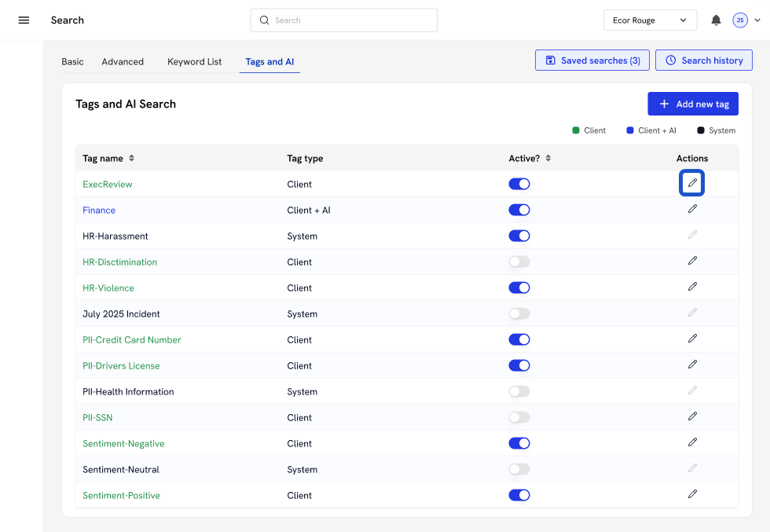This screenshot has width=770, height=532.
Task: Open the hamburger navigation menu
Action: (24, 20)
